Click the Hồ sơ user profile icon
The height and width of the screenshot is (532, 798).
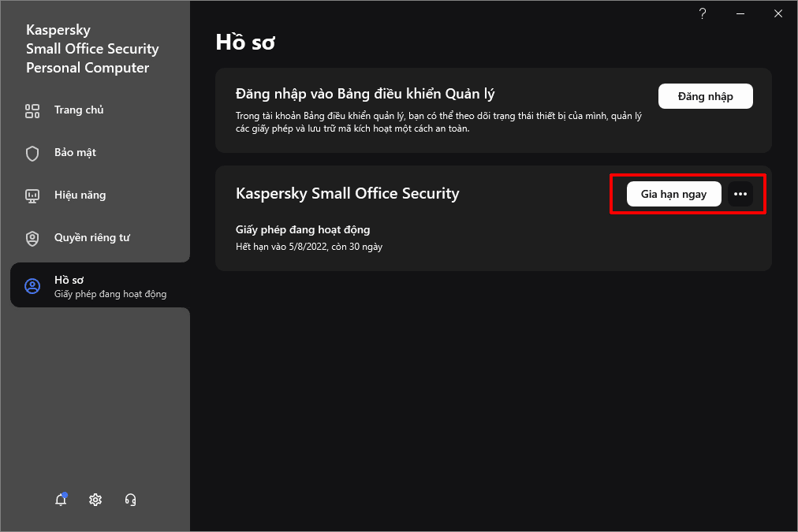(x=32, y=286)
